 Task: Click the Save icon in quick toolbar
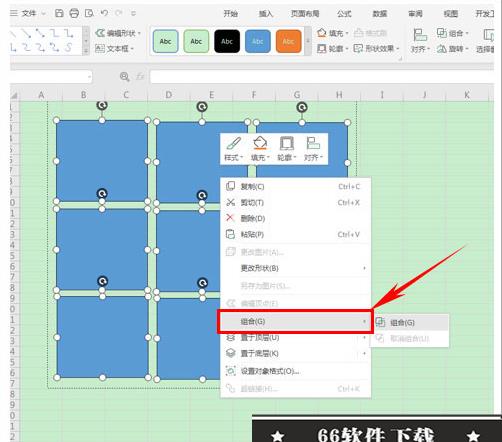tap(59, 13)
